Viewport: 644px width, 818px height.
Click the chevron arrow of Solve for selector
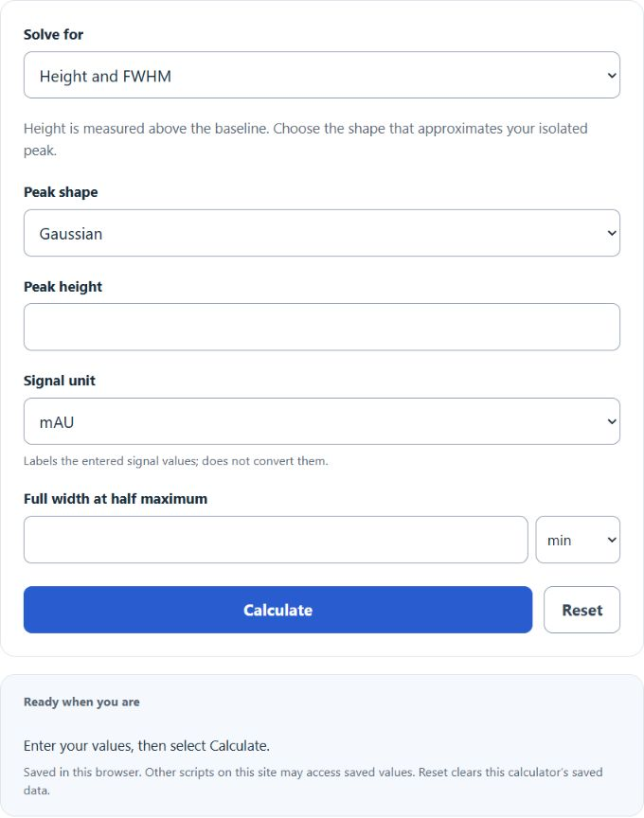(x=612, y=75)
